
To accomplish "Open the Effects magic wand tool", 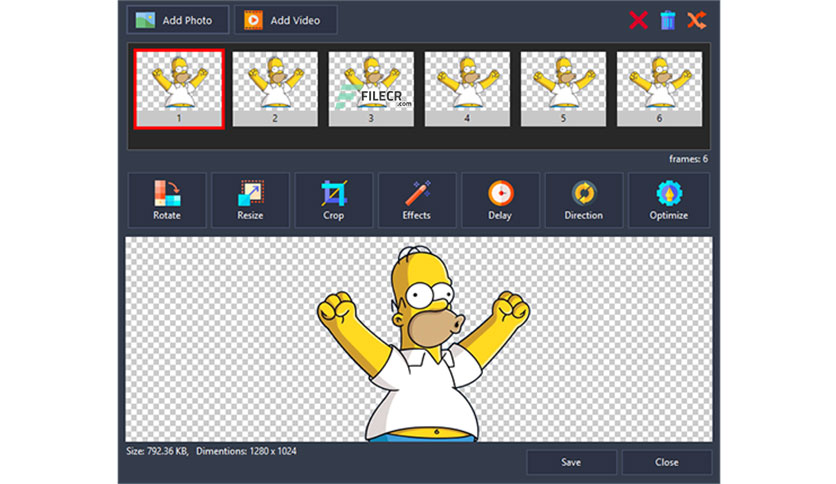I will tap(417, 200).
